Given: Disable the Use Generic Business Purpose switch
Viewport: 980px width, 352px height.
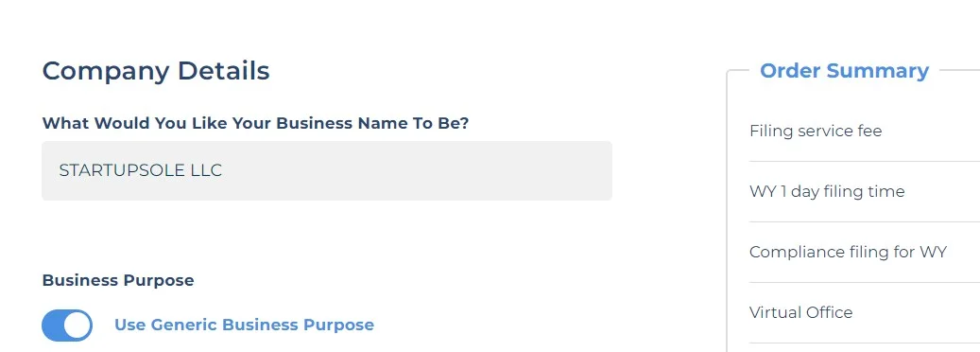Looking at the screenshot, I should pyautogui.click(x=67, y=326).
